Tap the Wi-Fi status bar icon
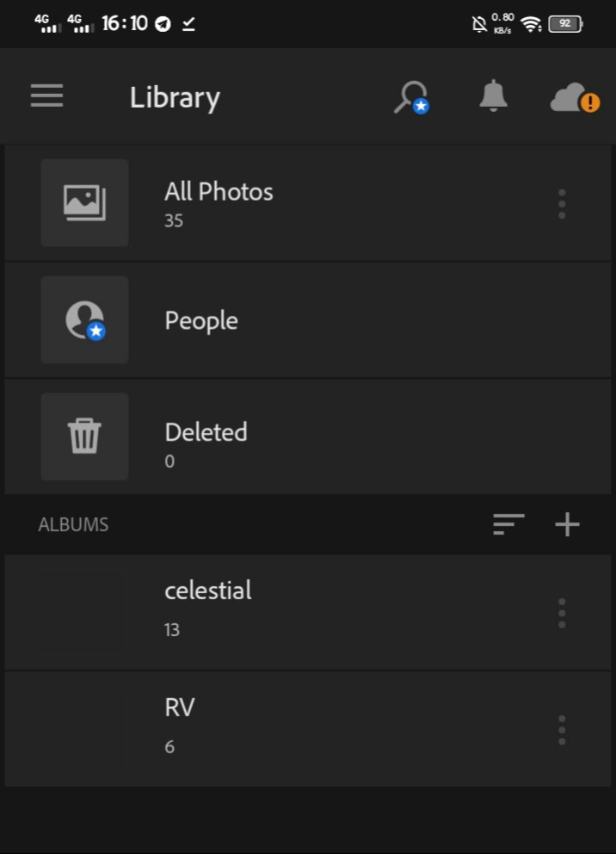 coord(531,24)
